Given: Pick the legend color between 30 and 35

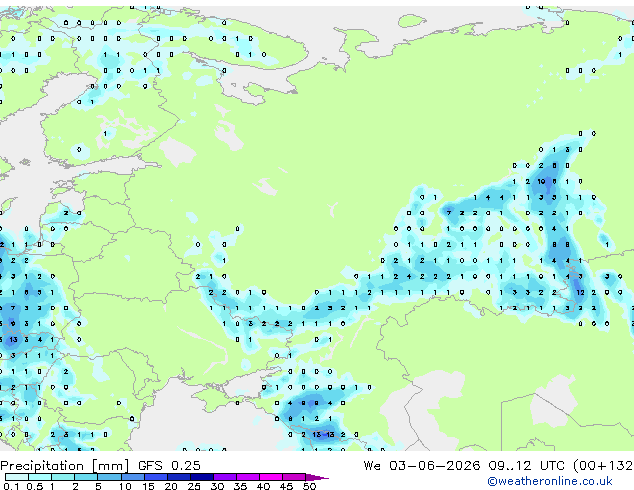Looking at the screenshot, I should pos(225,477).
